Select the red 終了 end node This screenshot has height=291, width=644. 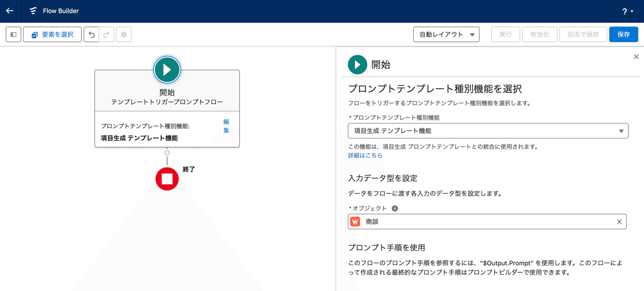(x=167, y=178)
